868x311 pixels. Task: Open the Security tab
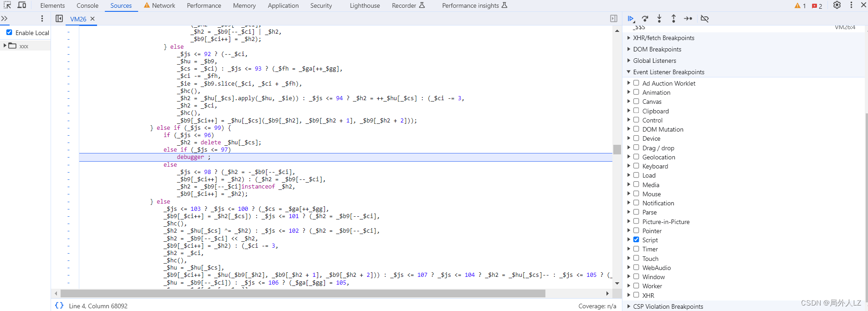point(321,5)
